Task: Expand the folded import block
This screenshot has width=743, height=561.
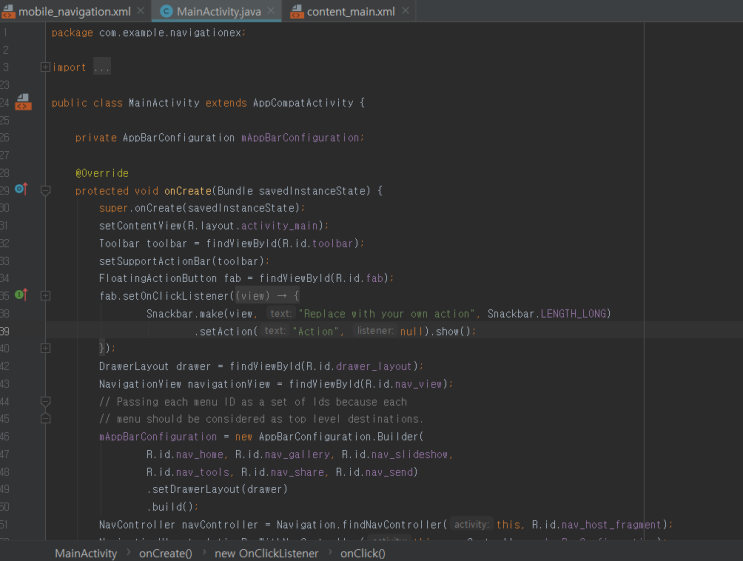Action: 45,67
